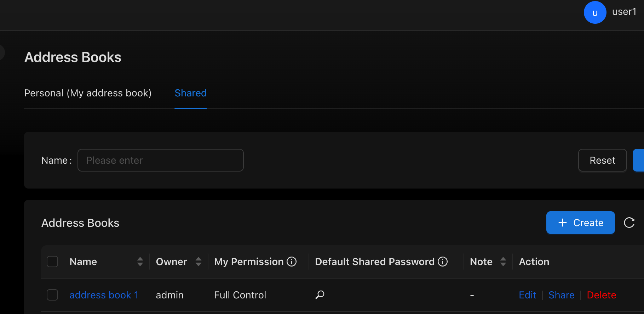This screenshot has height=314, width=644.
Task: Open the user1 avatar menu
Action: [x=595, y=12]
